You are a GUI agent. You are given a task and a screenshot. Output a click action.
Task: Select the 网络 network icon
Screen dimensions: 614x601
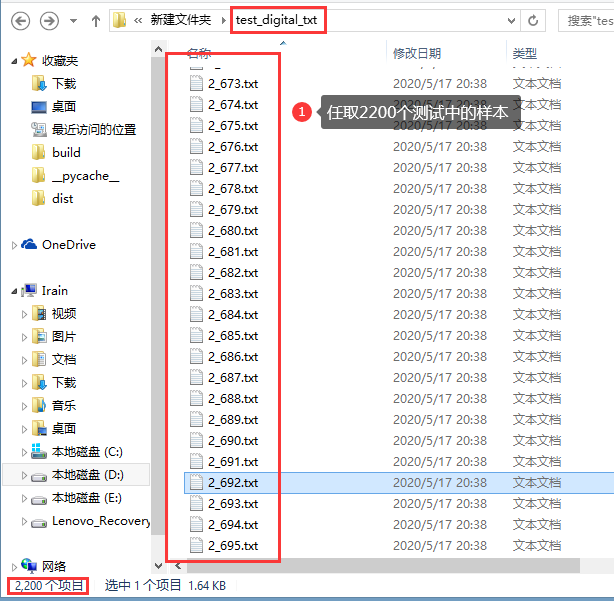(x=29, y=565)
